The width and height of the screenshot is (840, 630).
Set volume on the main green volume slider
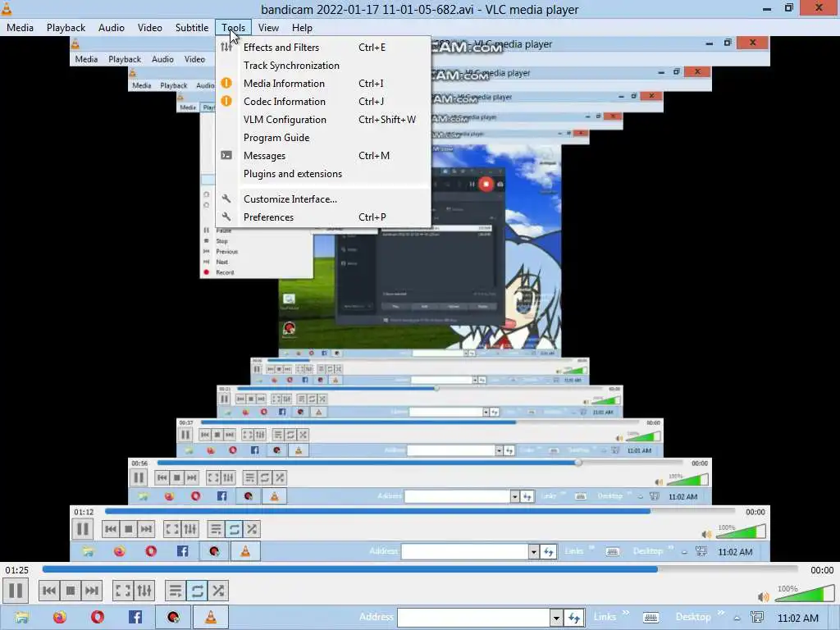tap(804, 594)
